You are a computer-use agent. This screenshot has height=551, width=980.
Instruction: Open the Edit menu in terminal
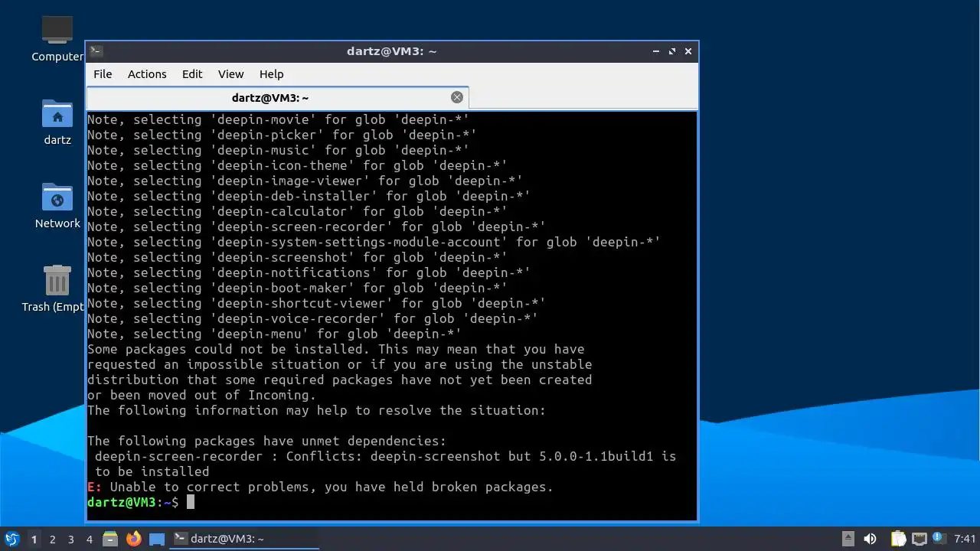coord(192,74)
